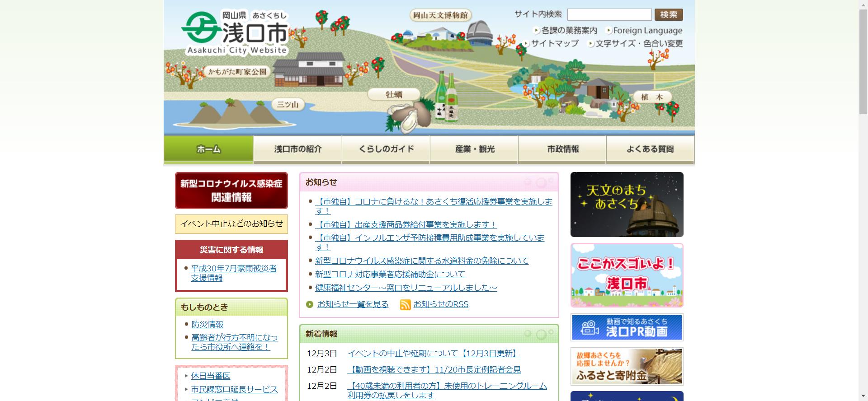
Task: Click green circle icon beside お知らせ一覧を見る
Action: click(310, 304)
